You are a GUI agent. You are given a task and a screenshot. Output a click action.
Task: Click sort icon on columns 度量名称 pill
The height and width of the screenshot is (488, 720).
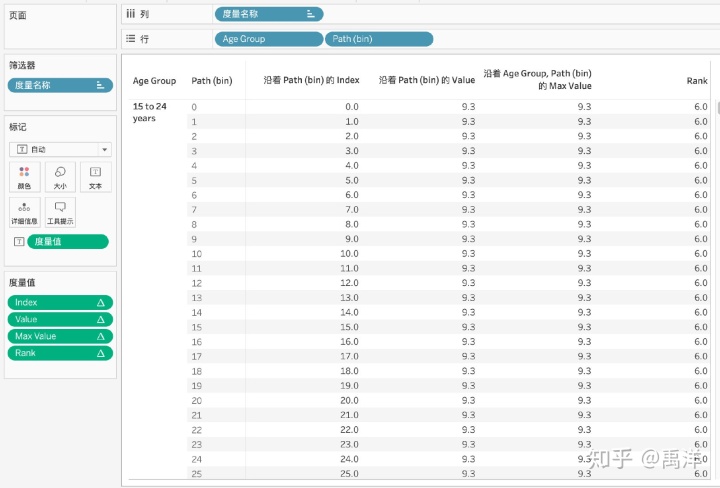pos(311,14)
